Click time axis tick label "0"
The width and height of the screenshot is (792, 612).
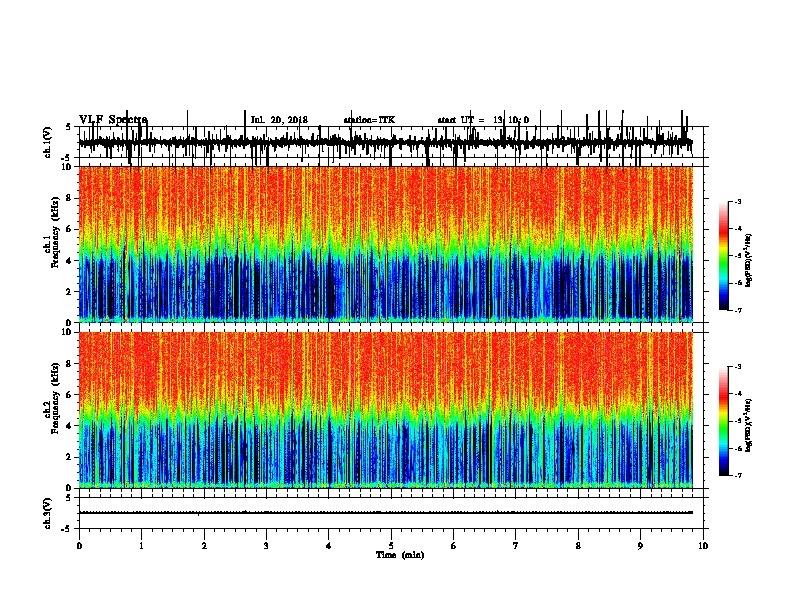click(x=79, y=546)
